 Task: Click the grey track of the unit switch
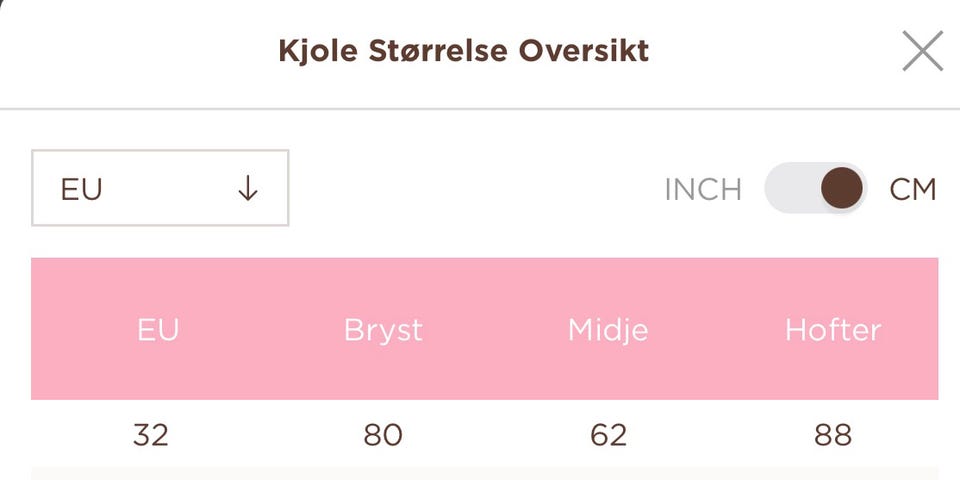pos(790,188)
